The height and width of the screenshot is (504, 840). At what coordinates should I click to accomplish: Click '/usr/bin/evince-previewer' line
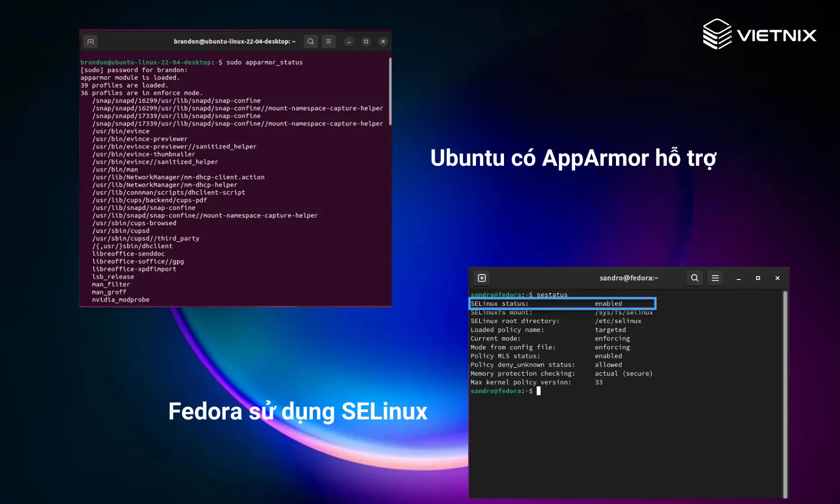[x=140, y=139]
